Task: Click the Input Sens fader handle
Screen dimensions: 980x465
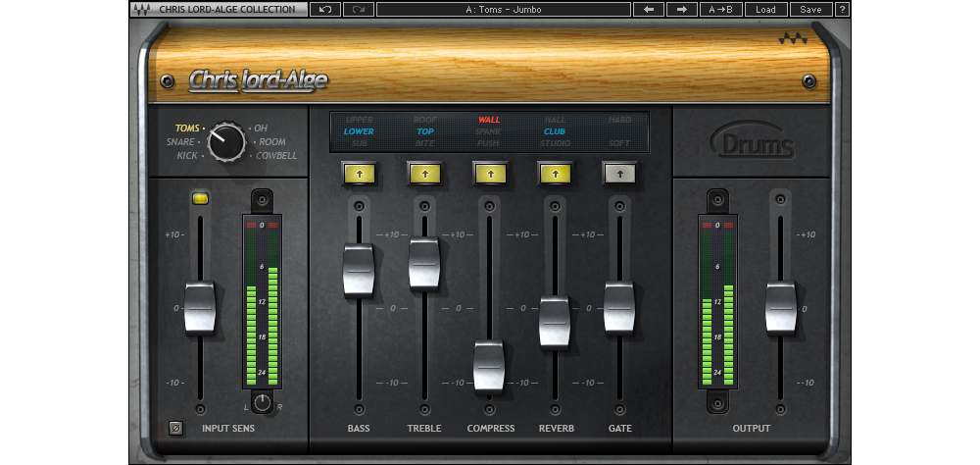Action: [x=200, y=307]
